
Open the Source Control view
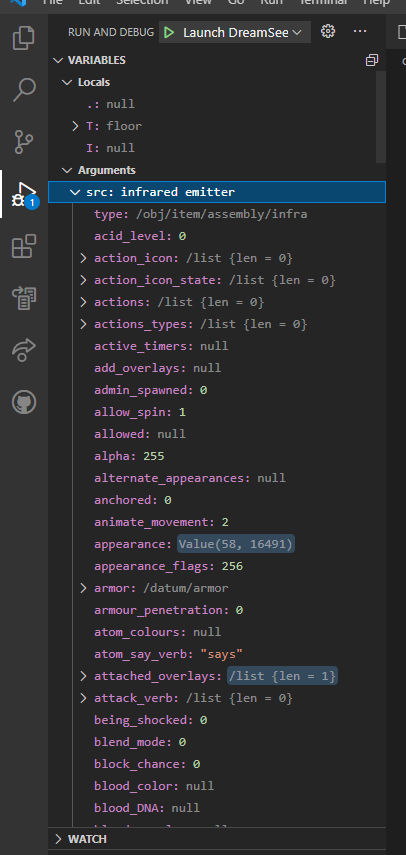[x=24, y=142]
